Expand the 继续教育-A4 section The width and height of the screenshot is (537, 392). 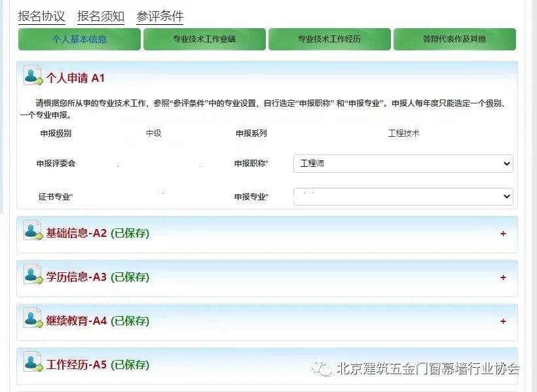click(x=503, y=321)
